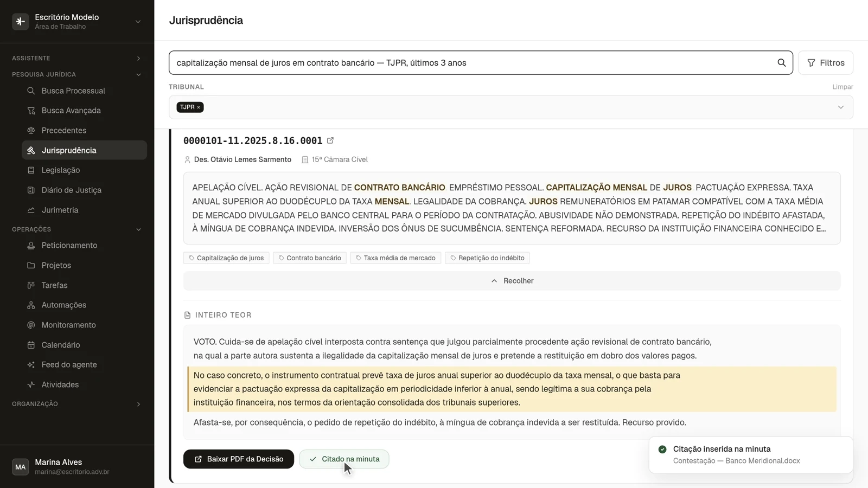Open external link icon beside case number

coord(330,140)
